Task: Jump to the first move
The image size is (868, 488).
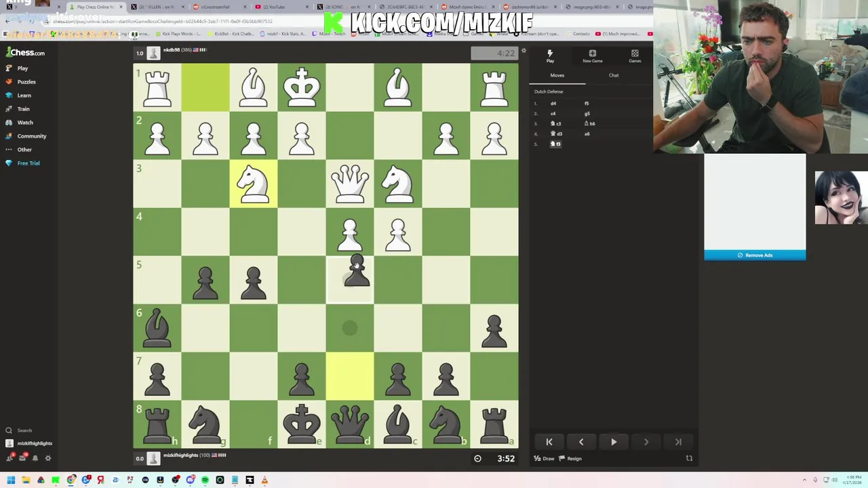Action: (x=549, y=442)
